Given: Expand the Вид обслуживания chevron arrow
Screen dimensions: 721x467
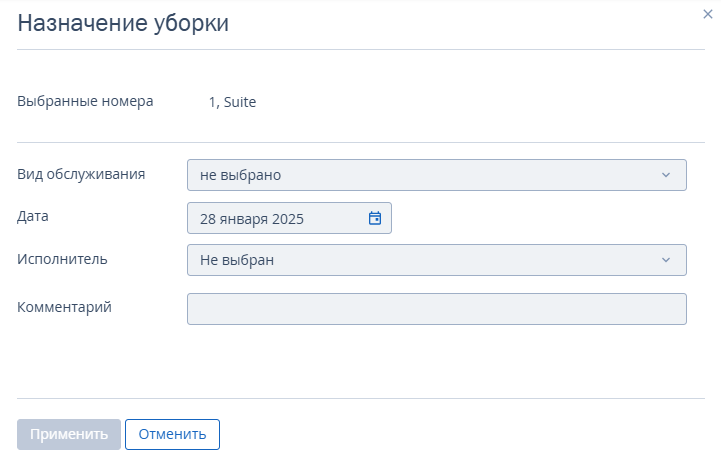Looking at the screenshot, I should coord(666,175).
